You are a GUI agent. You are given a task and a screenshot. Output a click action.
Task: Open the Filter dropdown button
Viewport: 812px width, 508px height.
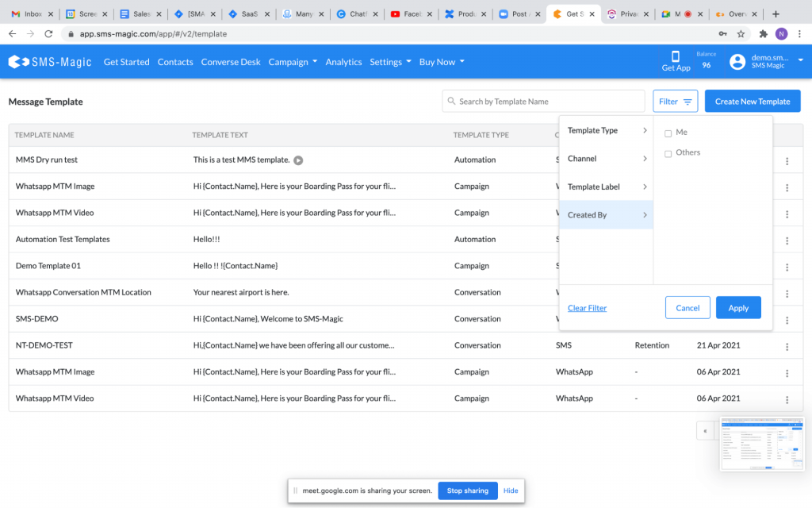[675, 101]
